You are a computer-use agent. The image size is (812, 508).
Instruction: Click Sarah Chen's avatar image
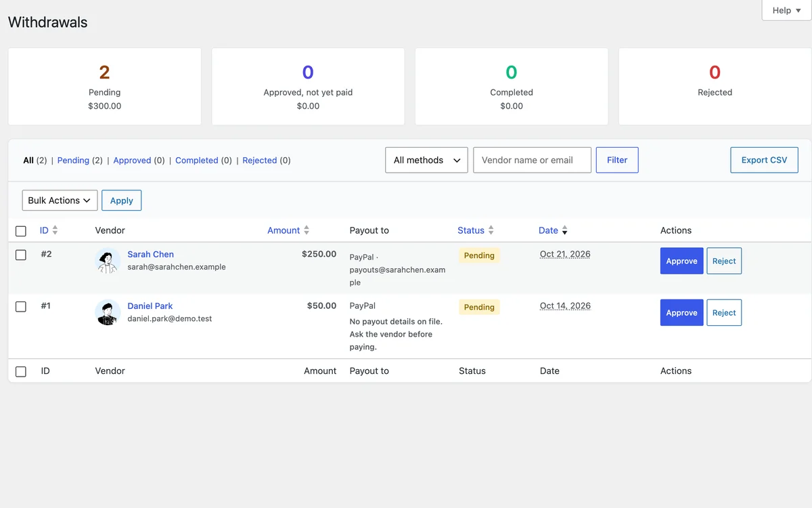point(108,261)
